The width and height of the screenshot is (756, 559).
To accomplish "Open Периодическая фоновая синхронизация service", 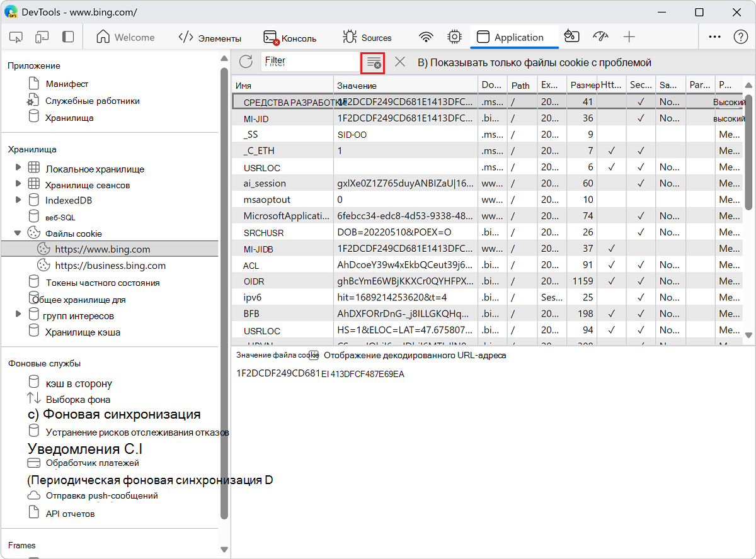I will (x=150, y=480).
